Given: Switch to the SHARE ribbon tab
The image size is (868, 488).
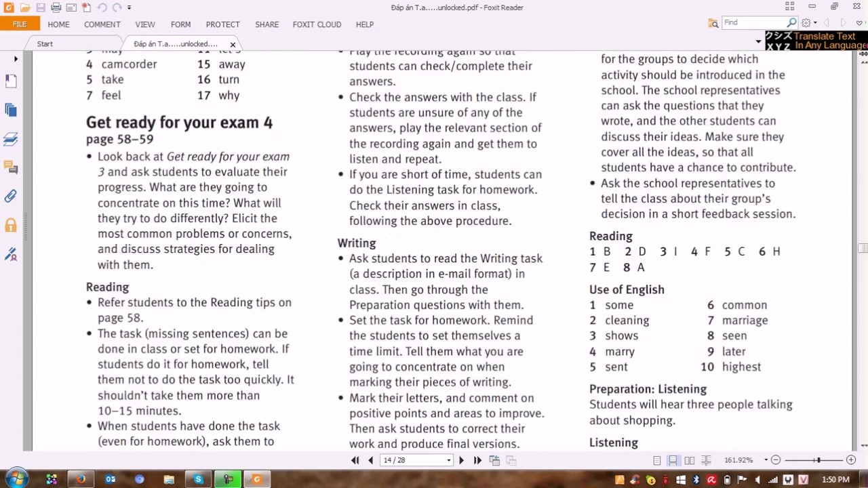Looking at the screenshot, I should point(267,24).
